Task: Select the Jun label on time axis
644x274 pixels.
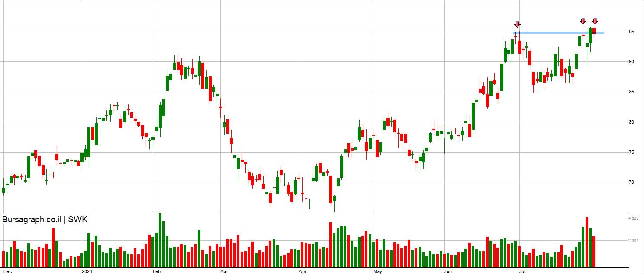Action: [449, 271]
